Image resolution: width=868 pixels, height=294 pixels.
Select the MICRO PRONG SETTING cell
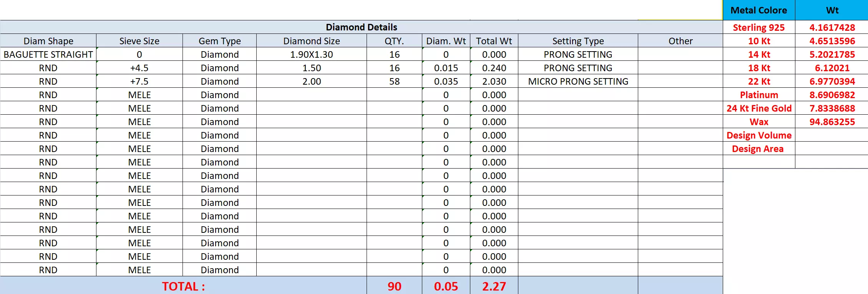(x=578, y=81)
